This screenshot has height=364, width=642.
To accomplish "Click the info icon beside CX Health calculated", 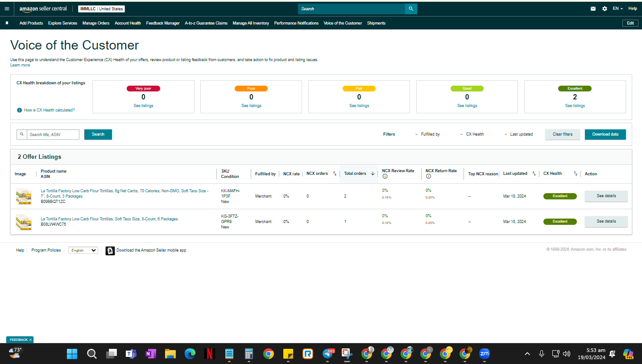I will tap(19, 110).
